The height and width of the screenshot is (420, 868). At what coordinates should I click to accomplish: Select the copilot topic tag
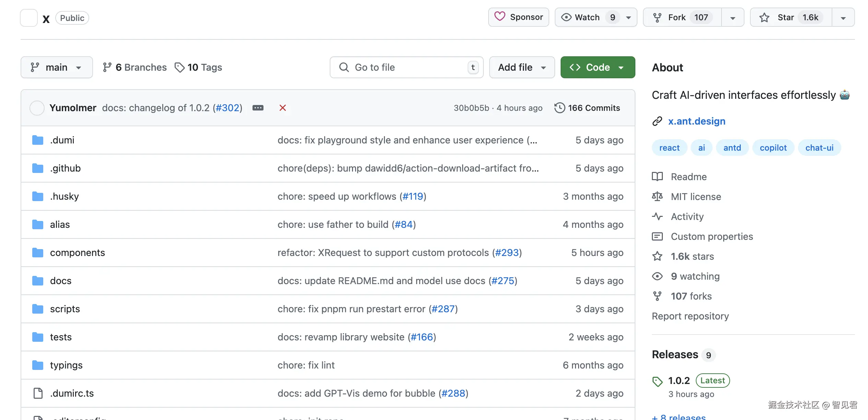(x=773, y=148)
